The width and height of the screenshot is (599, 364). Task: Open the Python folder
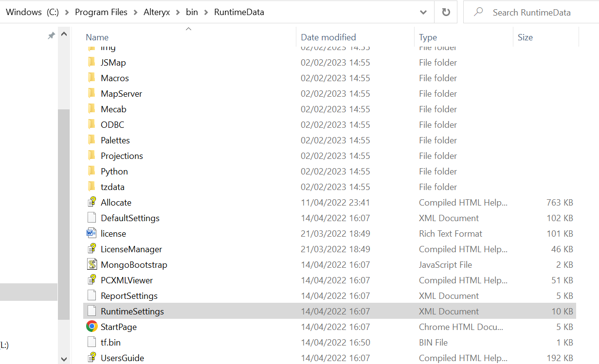click(x=114, y=171)
